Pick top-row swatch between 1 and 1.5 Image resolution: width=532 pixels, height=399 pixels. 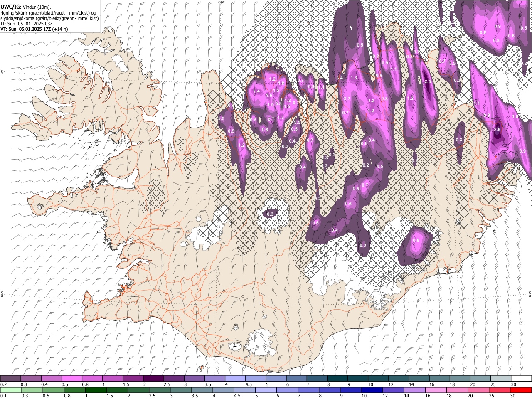point(113,379)
